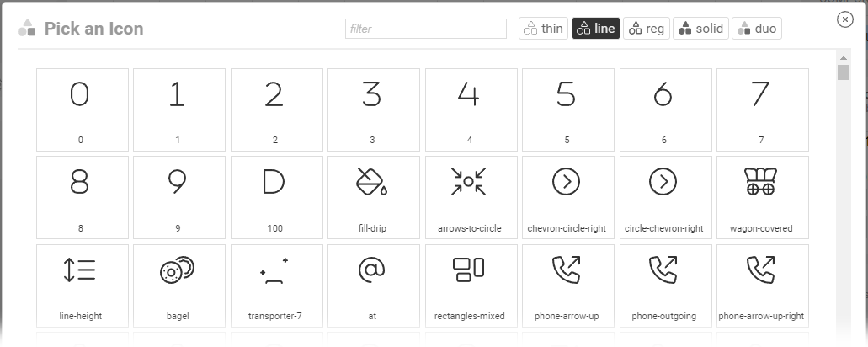Switch to solid icon style

pos(700,29)
